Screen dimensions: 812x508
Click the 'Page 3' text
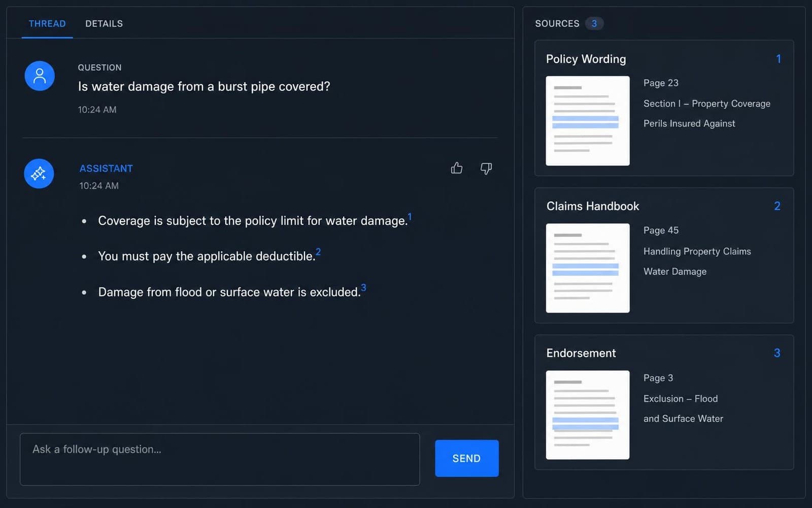(658, 378)
